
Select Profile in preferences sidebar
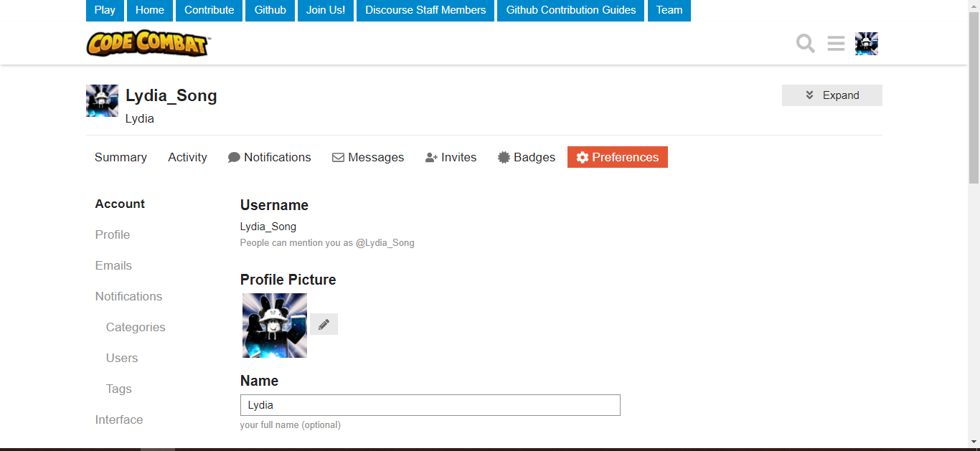coord(113,234)
